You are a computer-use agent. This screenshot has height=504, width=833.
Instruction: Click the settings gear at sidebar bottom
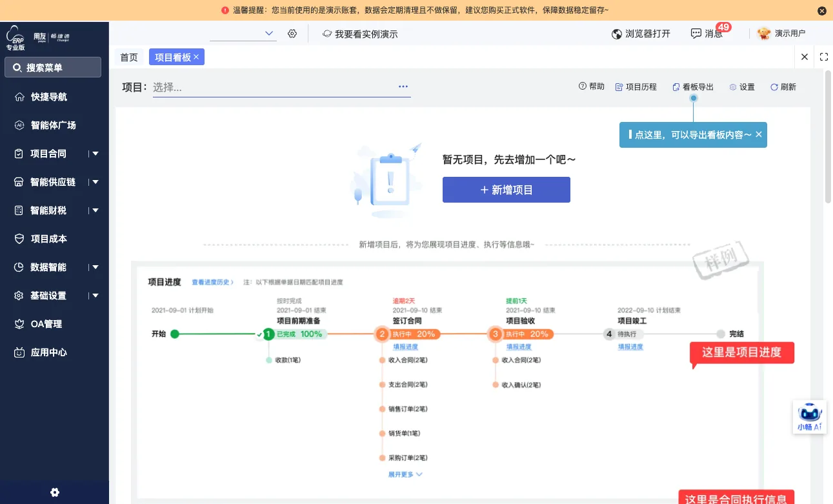pyautogui.click(x=55, y=492)
